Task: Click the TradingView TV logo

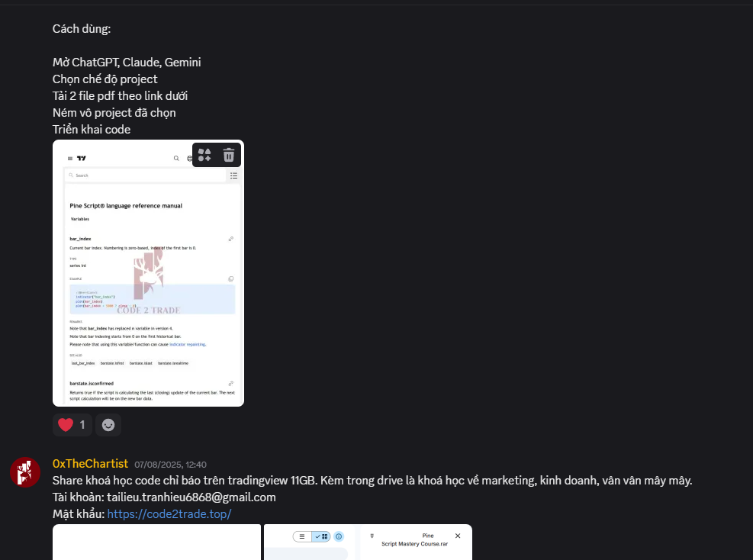Action: (82, 158)
